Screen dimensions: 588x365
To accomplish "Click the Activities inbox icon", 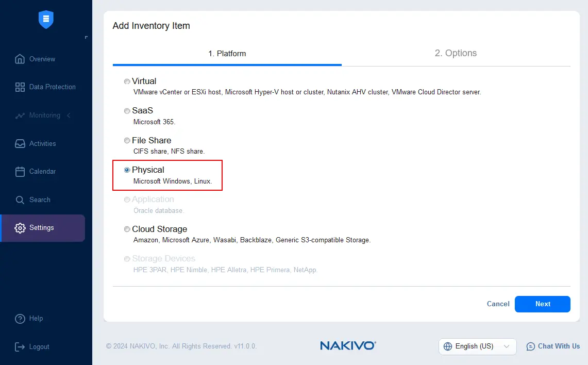I will tap(20, 144).
